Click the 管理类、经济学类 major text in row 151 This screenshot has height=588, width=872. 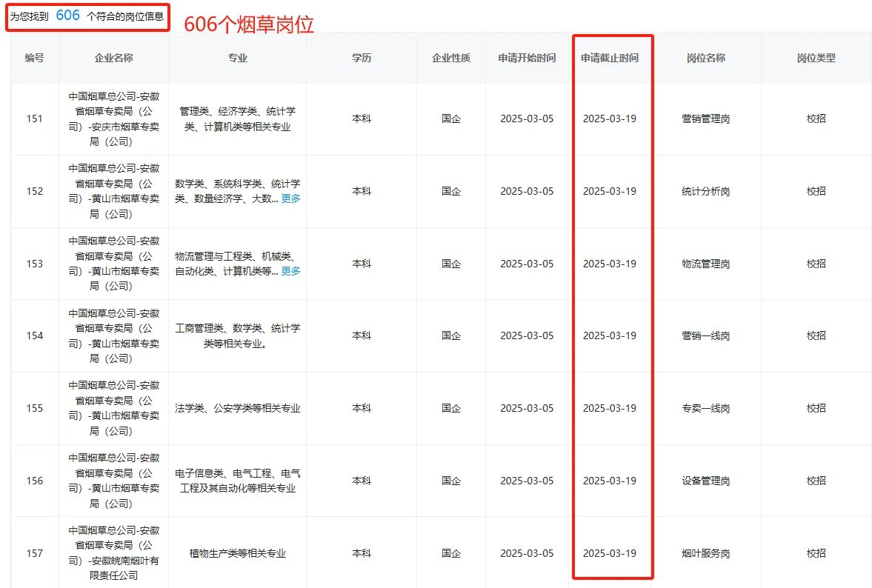point(238,119)
